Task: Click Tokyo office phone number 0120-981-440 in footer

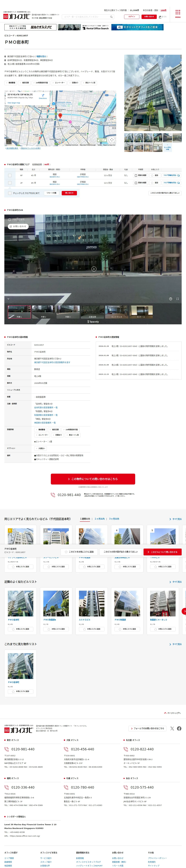Action: tap(23, 749)
